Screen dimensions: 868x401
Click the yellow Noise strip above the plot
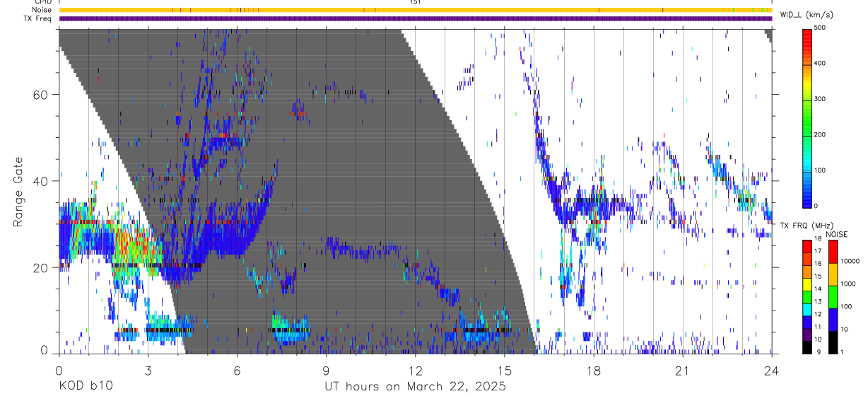[416, 10]
